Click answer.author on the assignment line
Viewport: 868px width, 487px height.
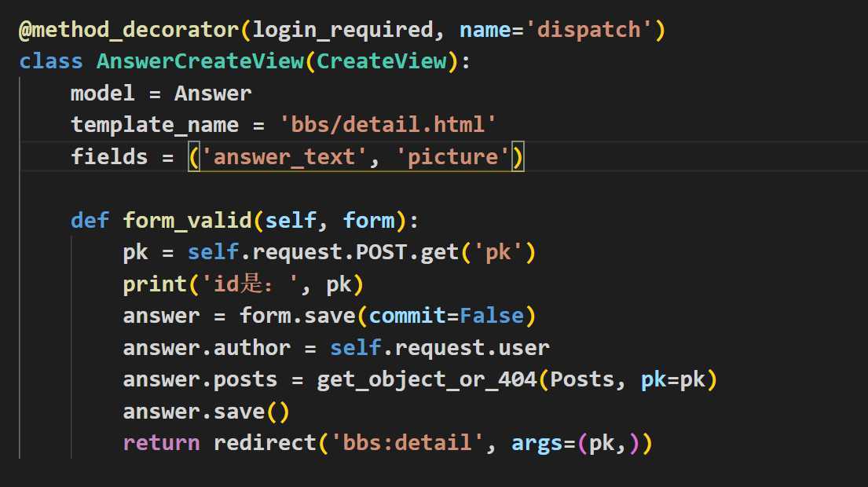(207, 348)
